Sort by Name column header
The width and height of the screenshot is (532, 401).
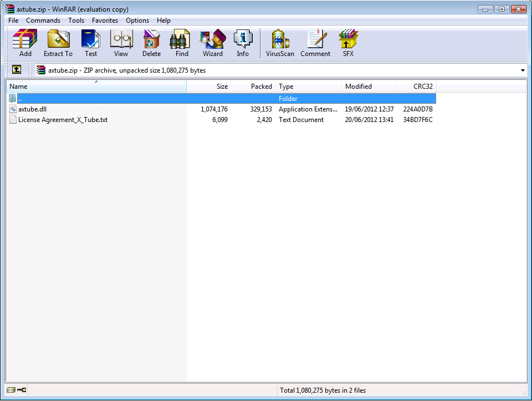click(x=96, y=86)
